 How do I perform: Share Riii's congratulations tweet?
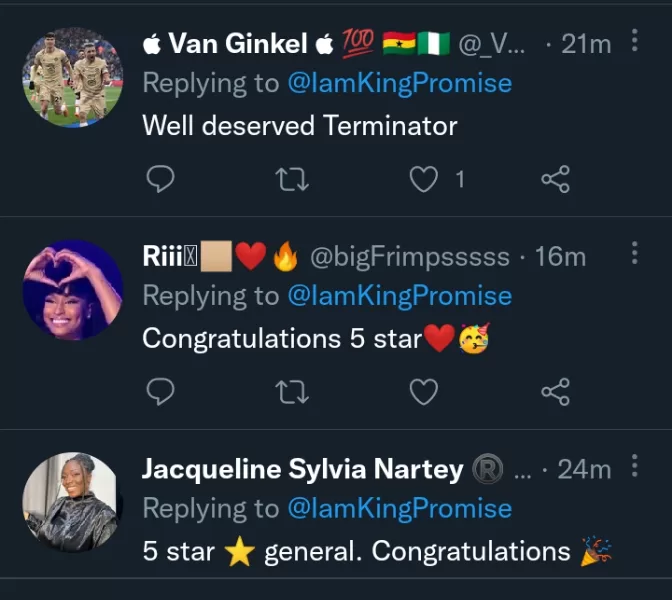tap(555, 392)
